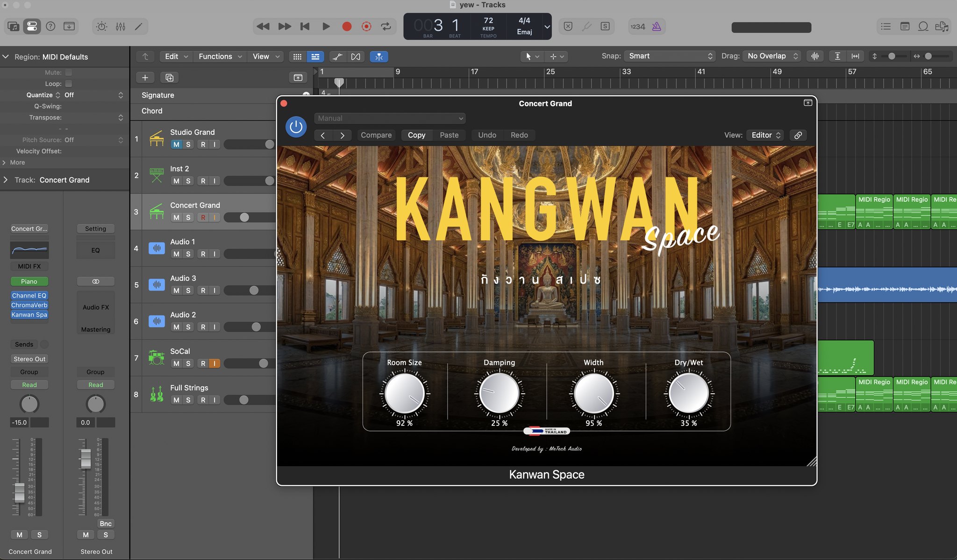Viewport: 957px width, 560px height.
Task: Click the Rewind transport button
Action: click(263, 27)
